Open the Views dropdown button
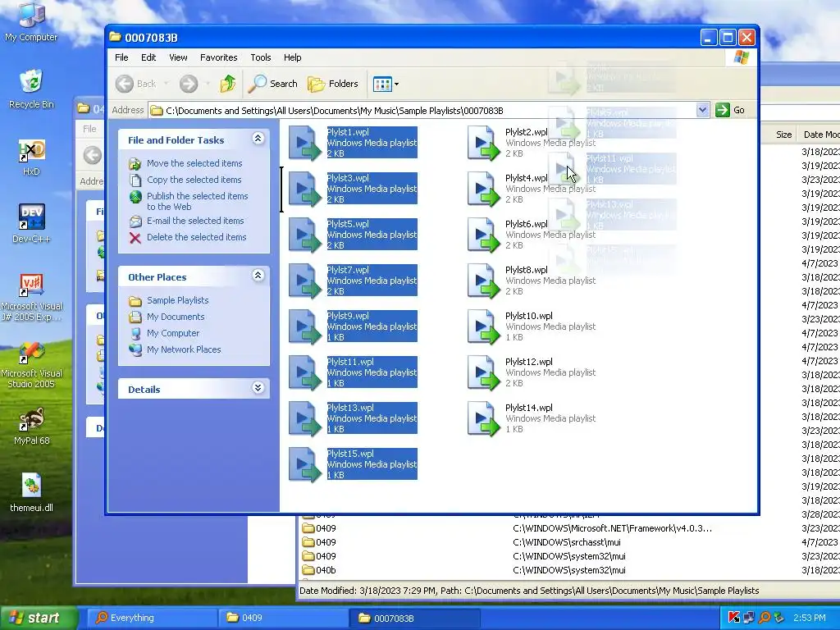The image size is (840, 630). [386, 84]
